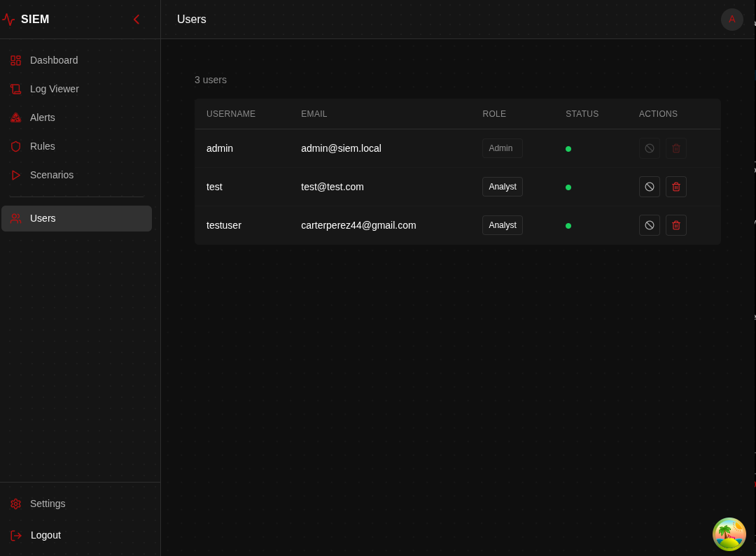Click the test@test.com email

(332, 187)
